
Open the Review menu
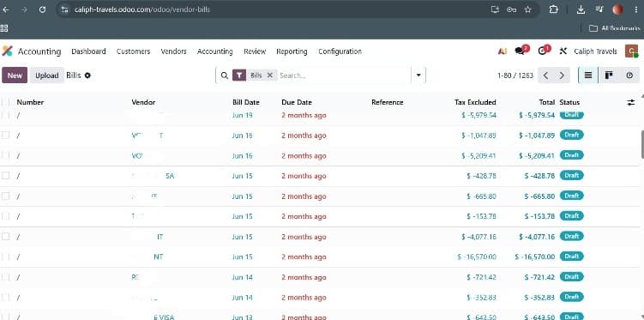point(255,51)
